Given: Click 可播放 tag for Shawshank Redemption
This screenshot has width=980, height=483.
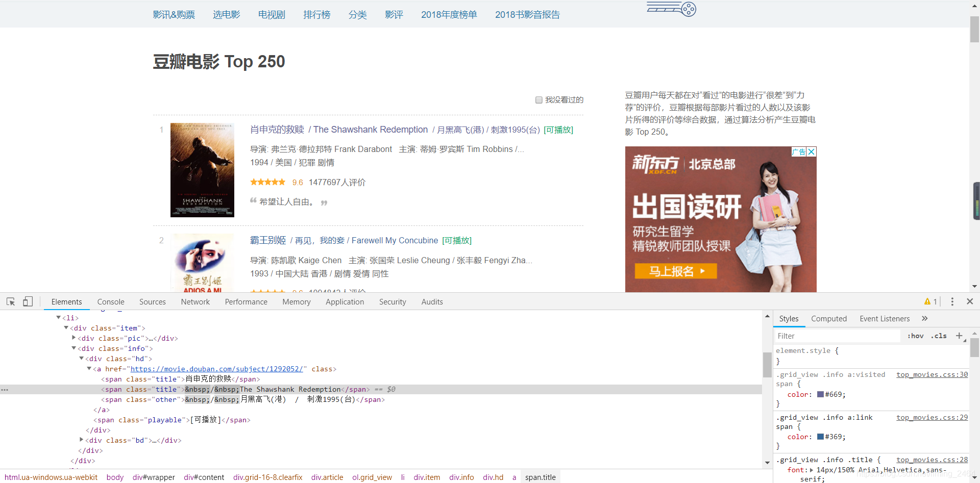Looking at the screenshot, I should tap(558, 130).
